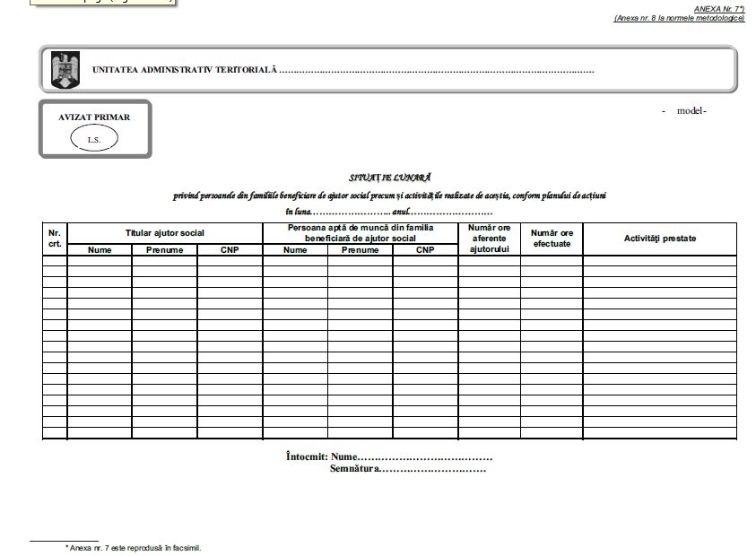Click 'Prenume' under Persoana aptă de muncă
The height and width of the screenshot is (556, 756).
[x=361, y=250]
